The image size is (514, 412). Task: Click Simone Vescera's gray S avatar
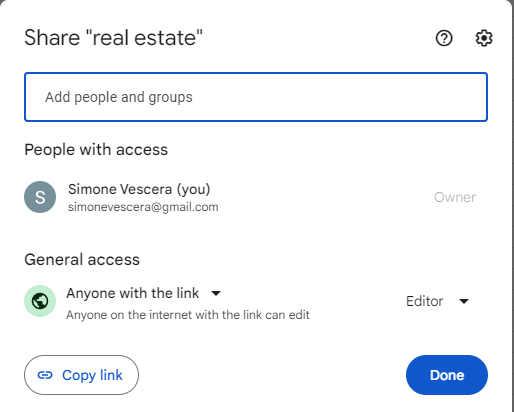pyautogui.click(x=40, y=197)
